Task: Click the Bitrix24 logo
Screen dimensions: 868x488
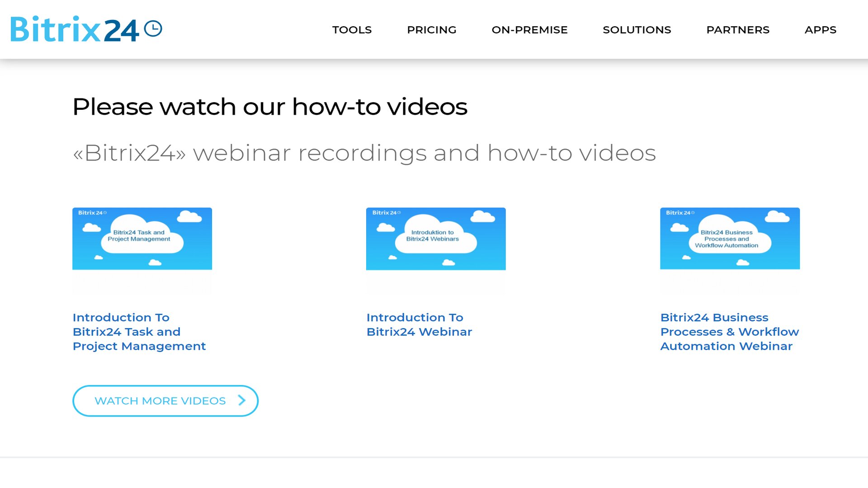Action: pyautogui.click(x=86, y=29)
